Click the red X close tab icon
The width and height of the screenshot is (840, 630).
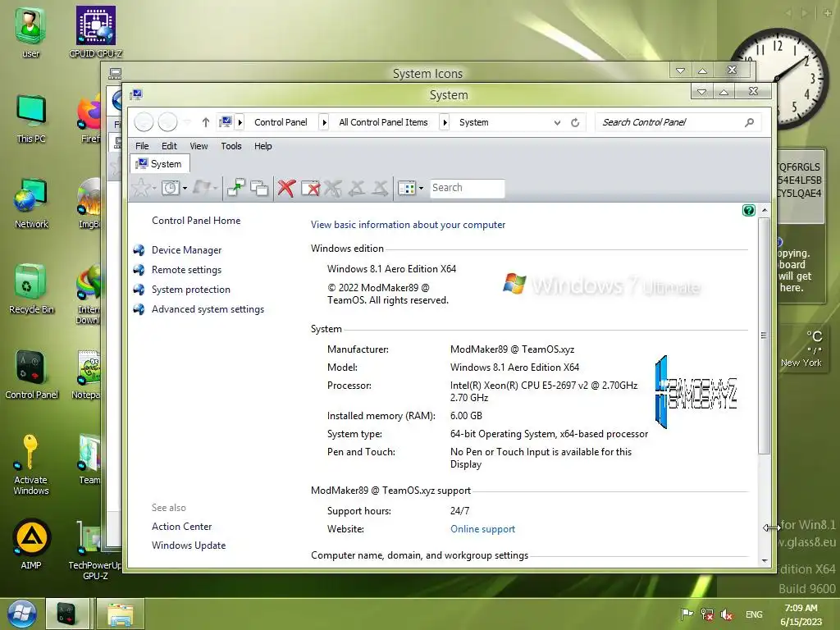[286, 188]
